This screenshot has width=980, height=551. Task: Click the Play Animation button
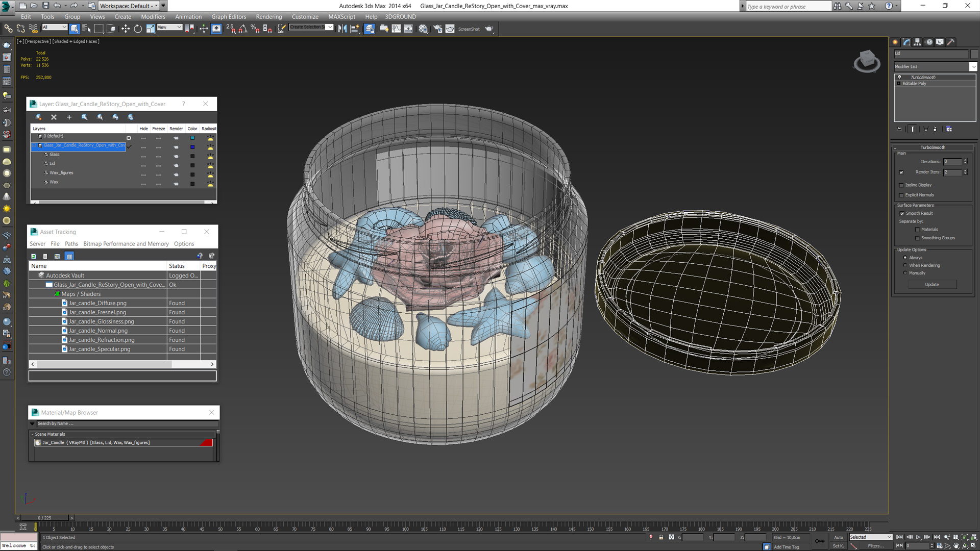click(918, 537)
